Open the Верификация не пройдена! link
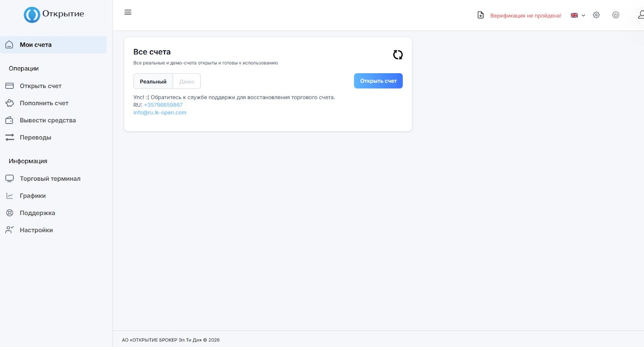The image size is (644, 347). click(x=526, y=16)
